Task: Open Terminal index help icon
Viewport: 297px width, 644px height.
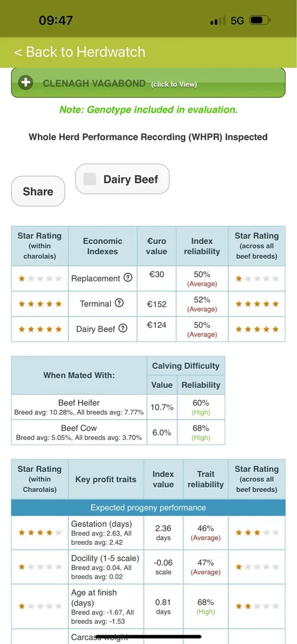Action: click(119, 303)
